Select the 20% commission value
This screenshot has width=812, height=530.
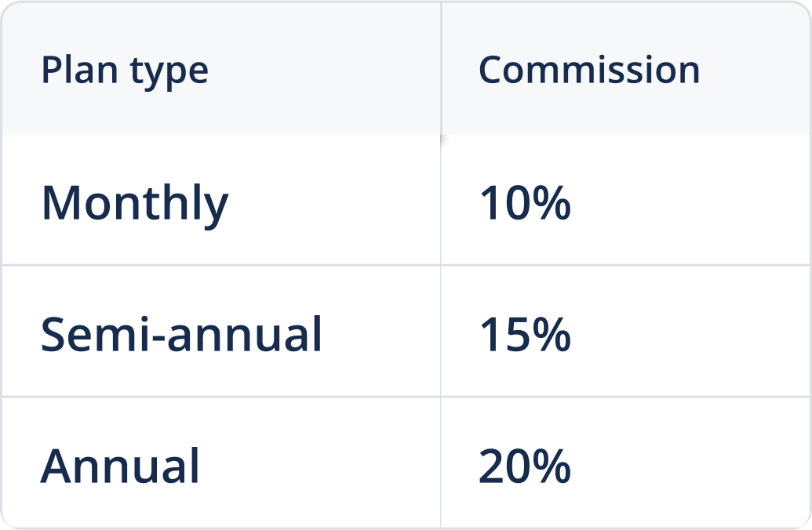(x=524, y=466)
